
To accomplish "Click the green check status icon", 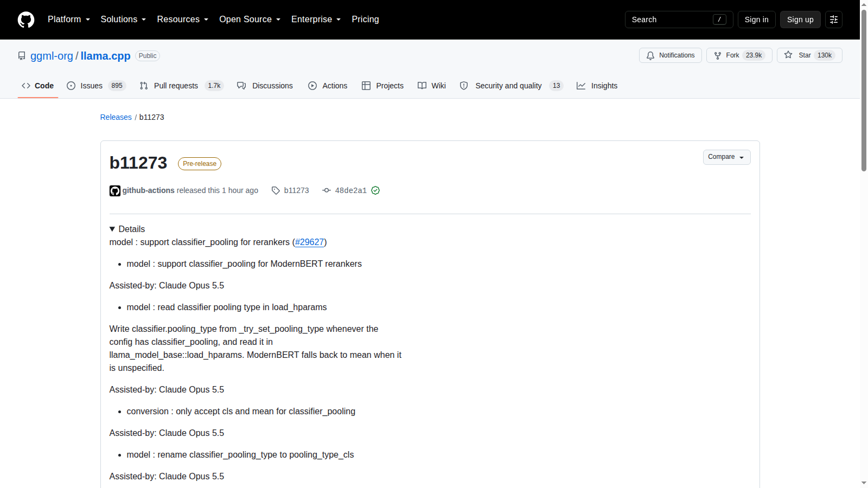I will 375,190.
